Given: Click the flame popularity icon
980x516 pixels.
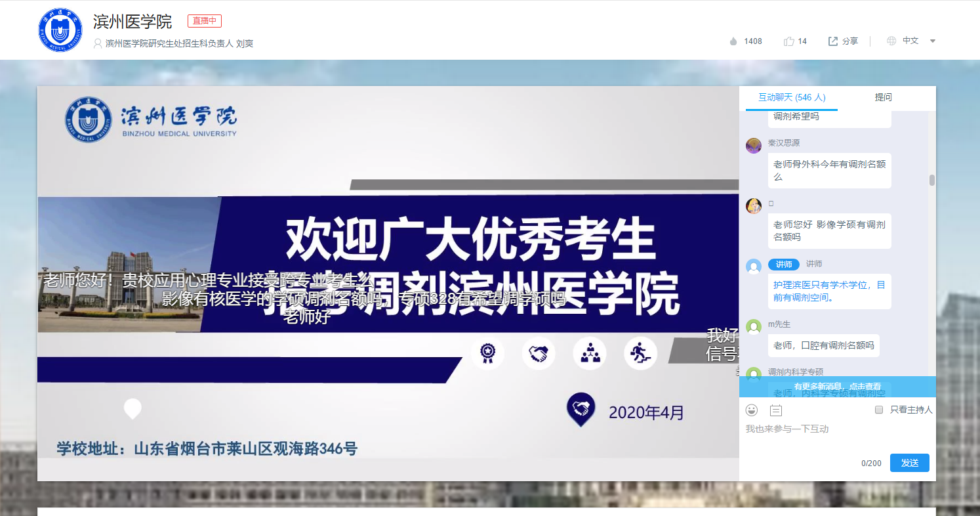Looking at the screenshot, I should click(x=733, y=41).
